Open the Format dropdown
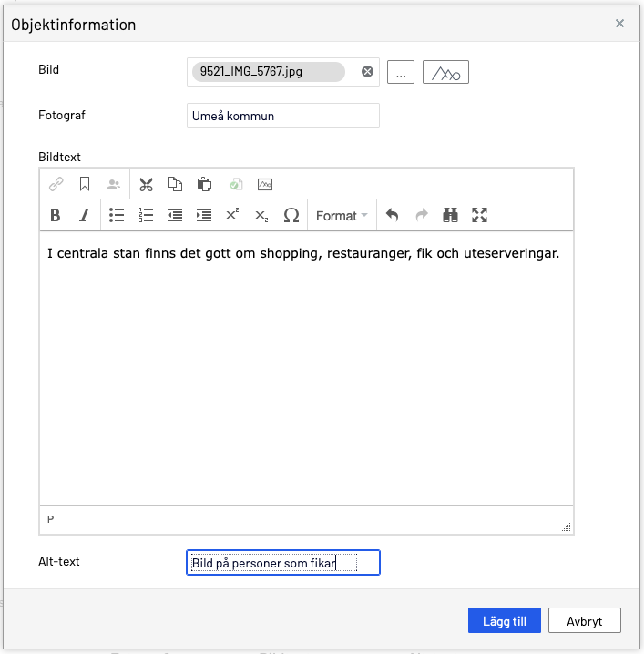Image resolution: width=644 pixels, height=654 pixels. [342, 216]
